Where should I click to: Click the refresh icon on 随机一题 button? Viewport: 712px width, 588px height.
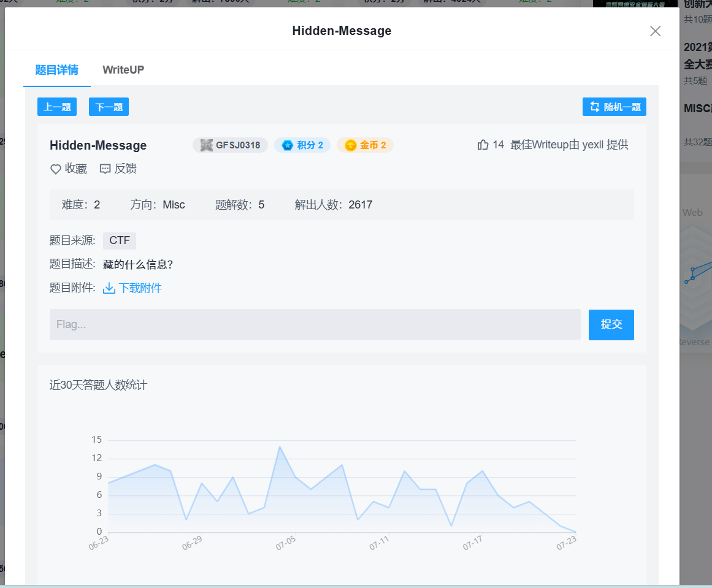pos(594,106)
